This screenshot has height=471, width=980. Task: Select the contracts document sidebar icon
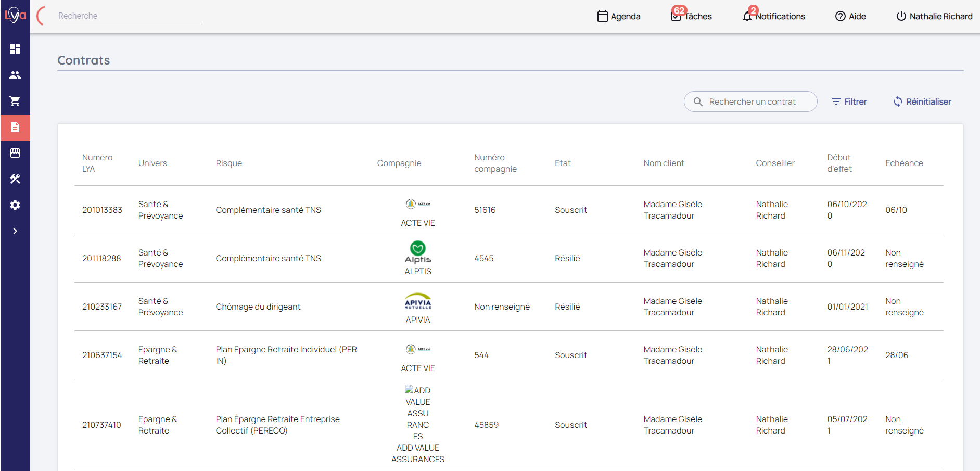pos(15,128)
